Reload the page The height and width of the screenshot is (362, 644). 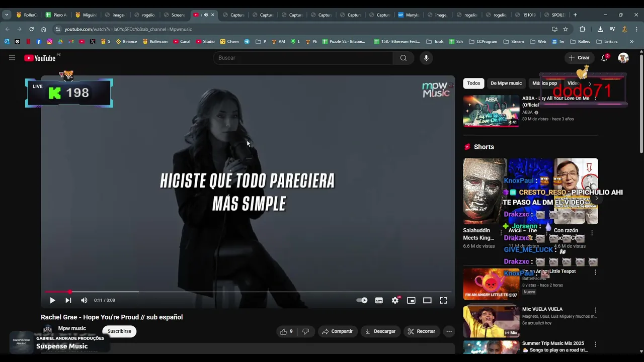point(31,29)
